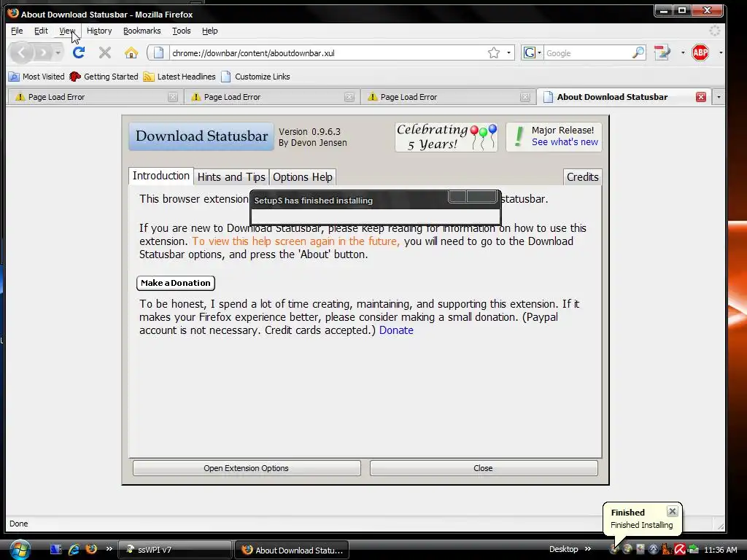The image size is (747, 560).
Task: Open the Bookmarks menu
Action: [x=142, y=31]
